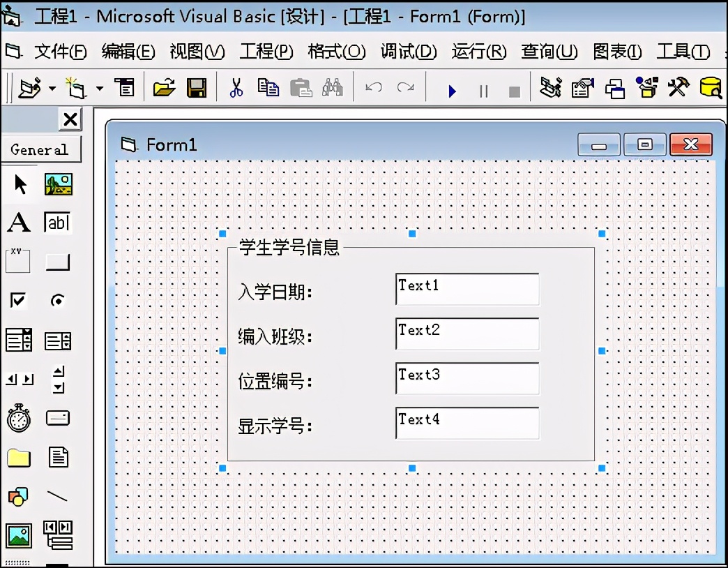Screen dimensions: 728x568
Task: Open the Project Explorer toolbar icon
Action: click(x=551, y=87)
